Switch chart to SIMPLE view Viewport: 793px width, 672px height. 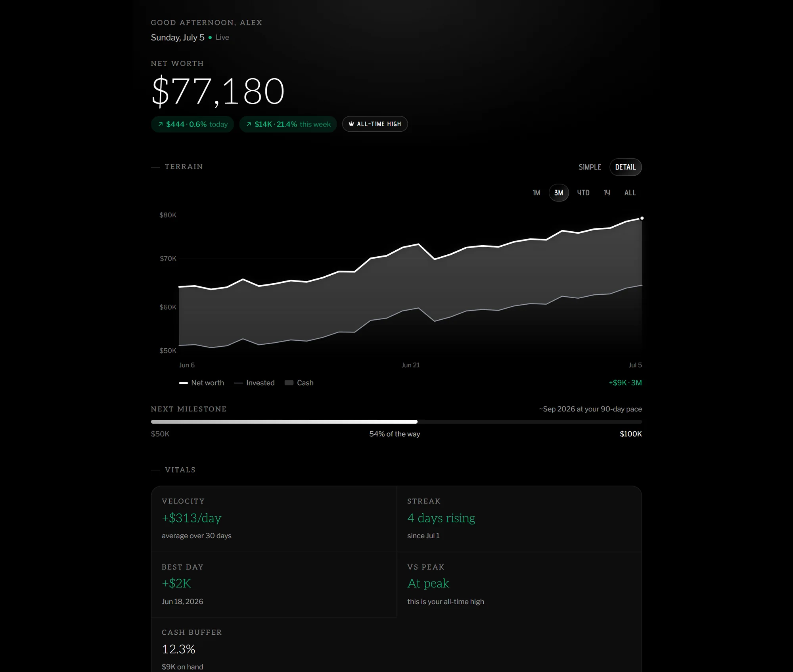pyautogui.click(x=590, y=167)
